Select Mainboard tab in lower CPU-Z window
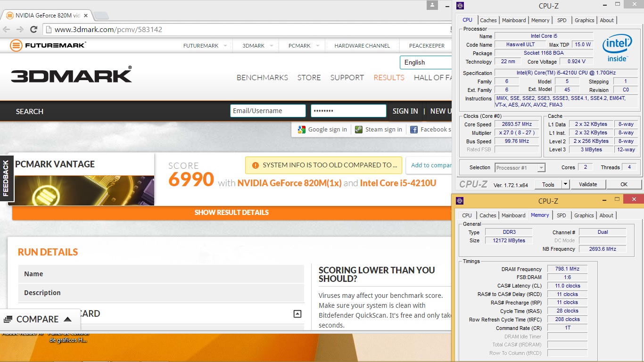Screen dimensions: 644x362 click(x=513, y=215)
